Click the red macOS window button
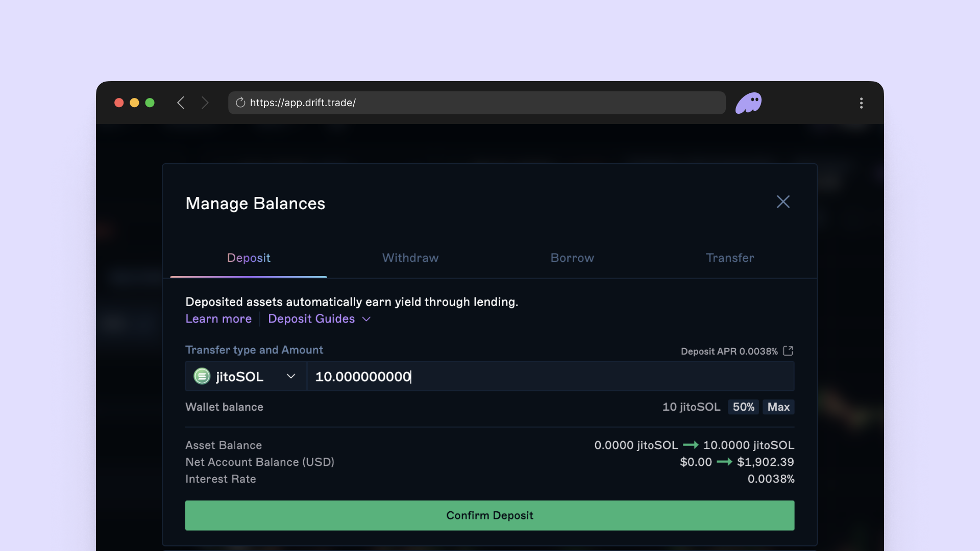 pyautogui.click(x=119, y=103)
